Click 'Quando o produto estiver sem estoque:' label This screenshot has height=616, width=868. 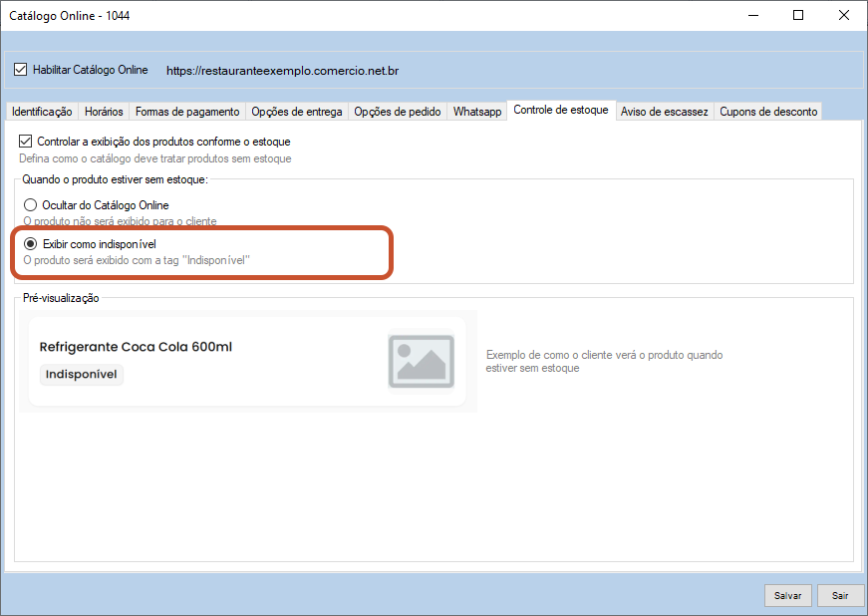point(116,179)
